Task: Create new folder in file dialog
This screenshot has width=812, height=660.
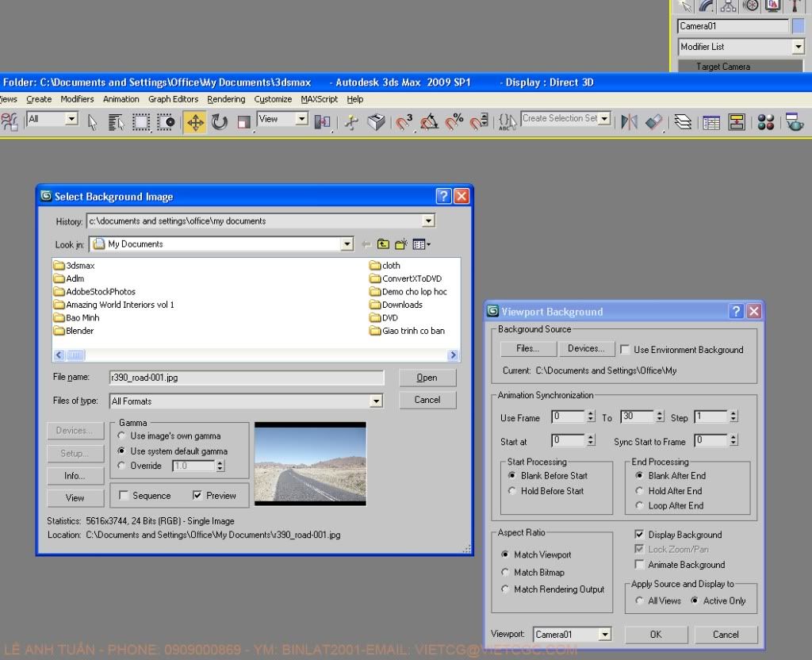Action: [x=401, y=244]
